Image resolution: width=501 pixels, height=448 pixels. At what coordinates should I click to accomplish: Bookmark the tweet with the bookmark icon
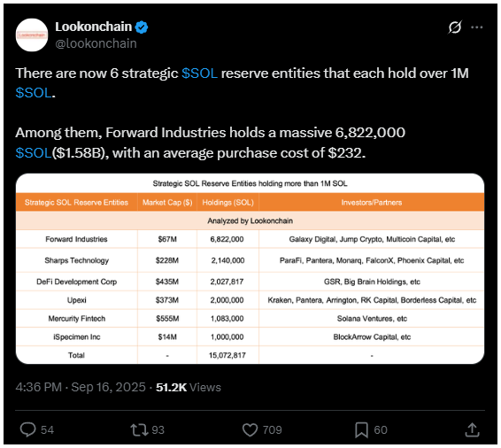click(362, 429)
